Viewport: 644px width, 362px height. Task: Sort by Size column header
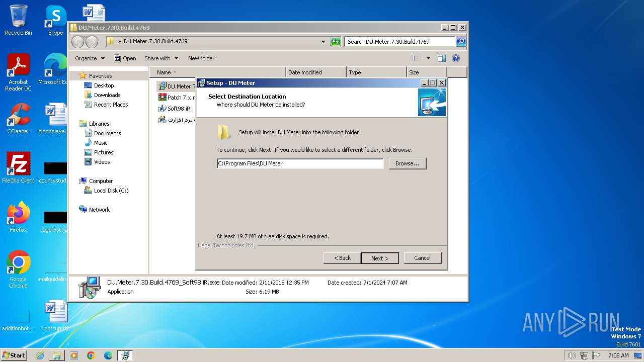click(427, 72)
